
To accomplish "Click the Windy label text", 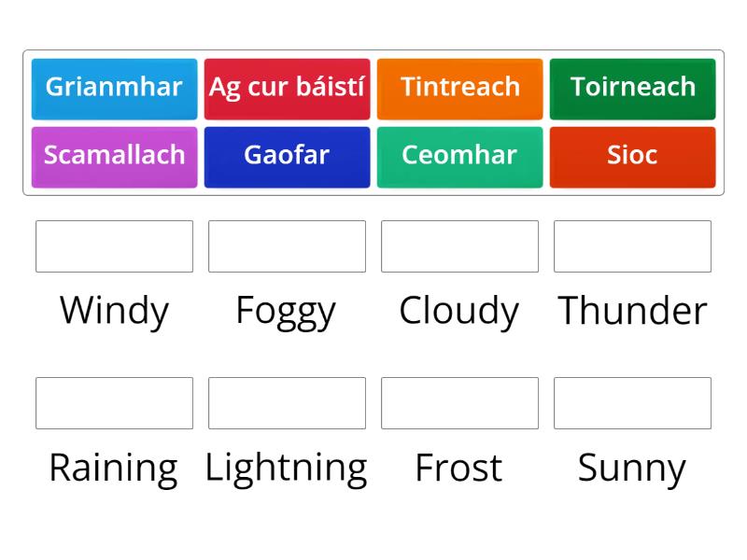I will (114, 311).
